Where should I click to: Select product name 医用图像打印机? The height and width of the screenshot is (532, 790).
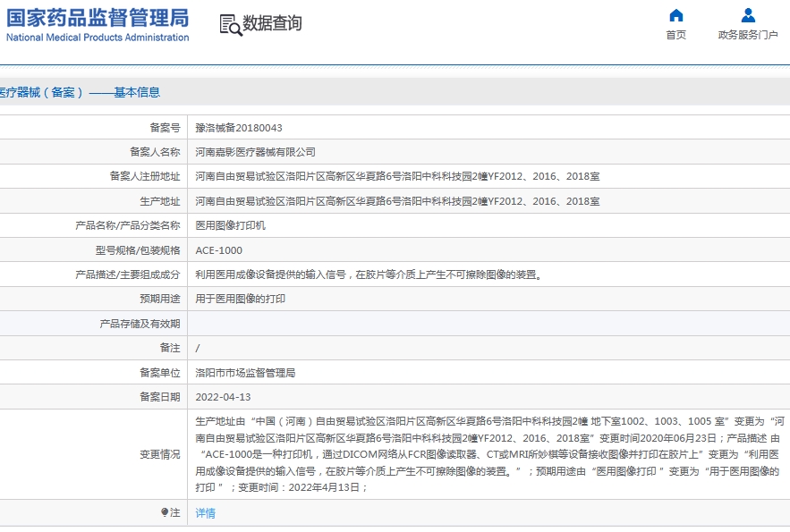230,225
